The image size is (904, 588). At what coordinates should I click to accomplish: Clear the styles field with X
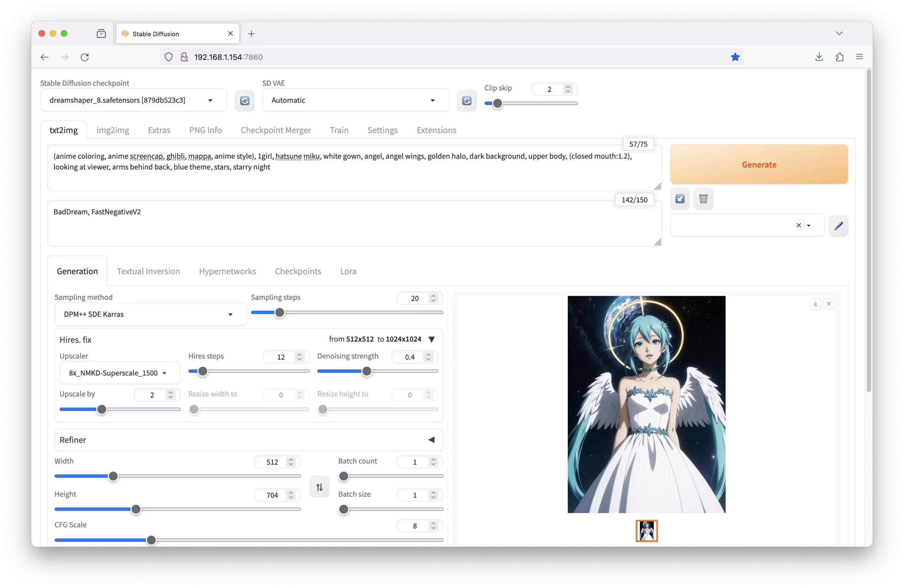pos(798,225)
